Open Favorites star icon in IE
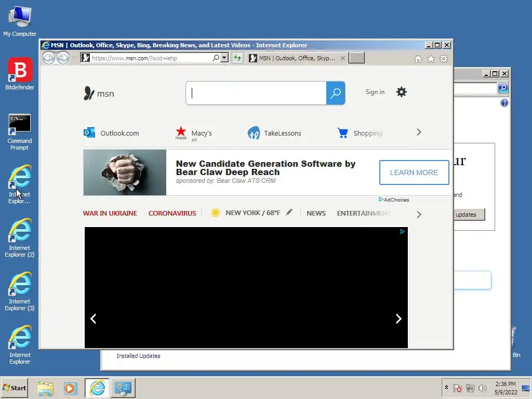This screenshot has width=532, height=399. (x=431, y=59)
